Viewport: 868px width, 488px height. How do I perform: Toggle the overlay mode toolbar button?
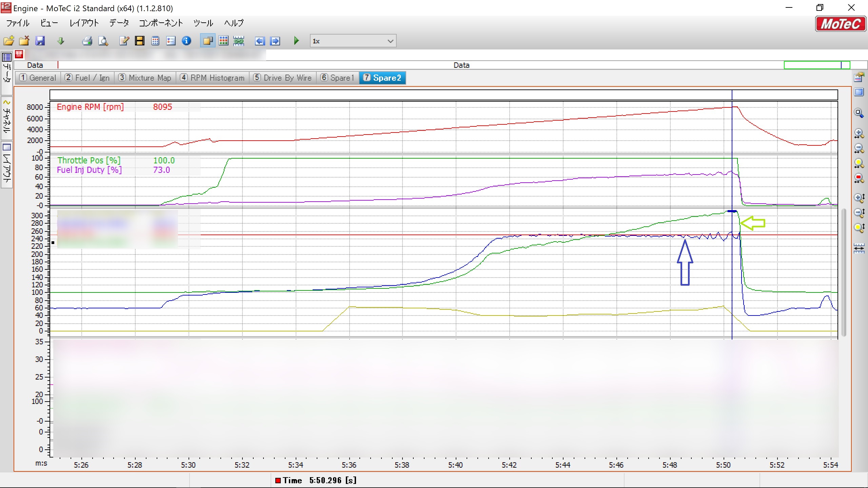coord(208,41)
